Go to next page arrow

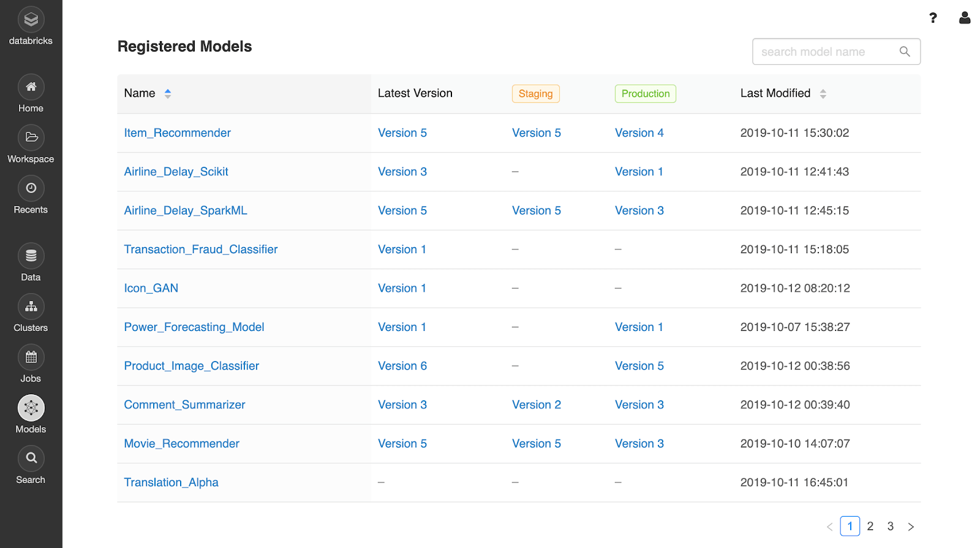pos(911,527)
